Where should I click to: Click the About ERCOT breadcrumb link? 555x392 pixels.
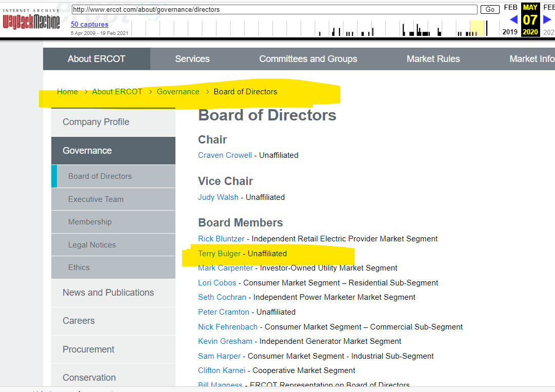[117, 92]
